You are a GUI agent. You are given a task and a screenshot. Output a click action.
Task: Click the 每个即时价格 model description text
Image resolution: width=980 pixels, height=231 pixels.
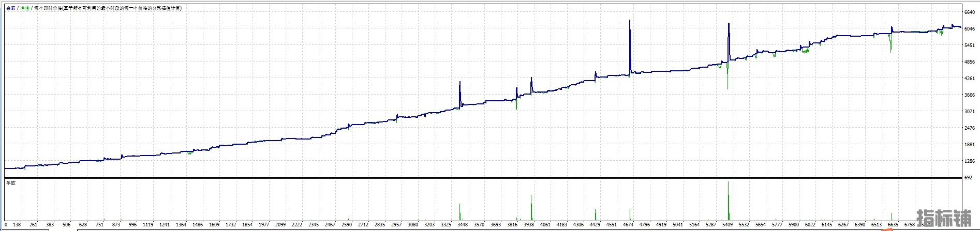point(107,8)
